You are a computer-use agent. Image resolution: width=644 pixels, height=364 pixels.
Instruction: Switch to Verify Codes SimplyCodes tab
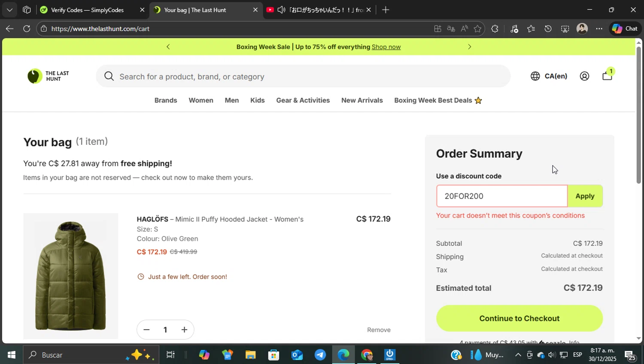(x=87, y=10)
